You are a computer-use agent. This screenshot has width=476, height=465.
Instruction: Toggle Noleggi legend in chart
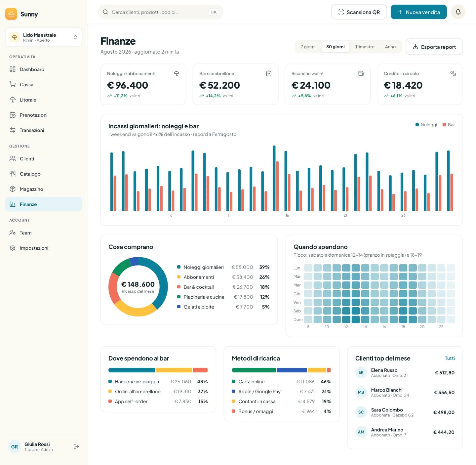tap(426, 125)
